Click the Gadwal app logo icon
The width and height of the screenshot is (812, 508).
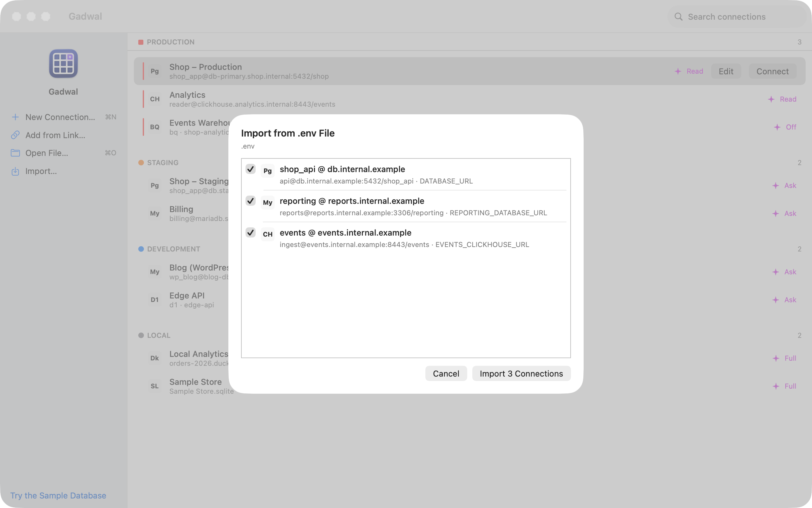(63, 63)
